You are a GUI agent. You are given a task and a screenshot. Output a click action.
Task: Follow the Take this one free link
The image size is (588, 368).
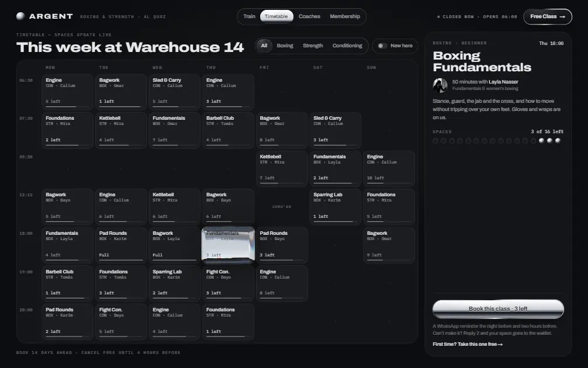click(467, 345)
